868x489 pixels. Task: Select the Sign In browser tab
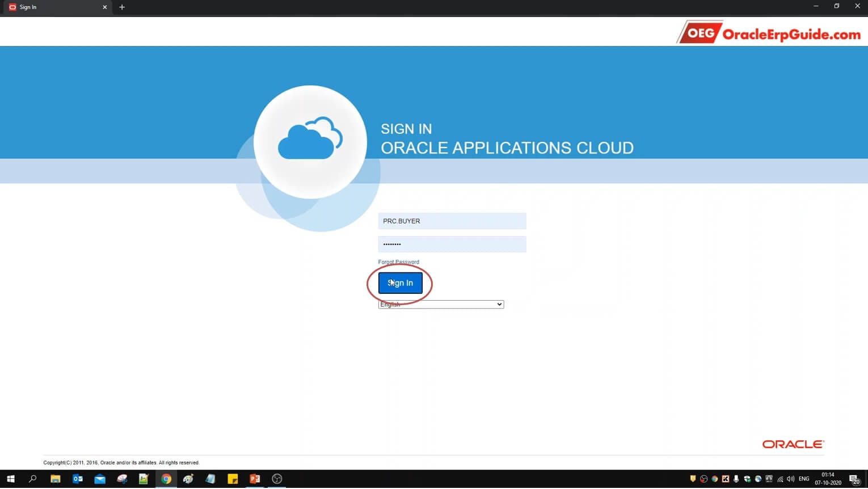click(x=57, y=7)
